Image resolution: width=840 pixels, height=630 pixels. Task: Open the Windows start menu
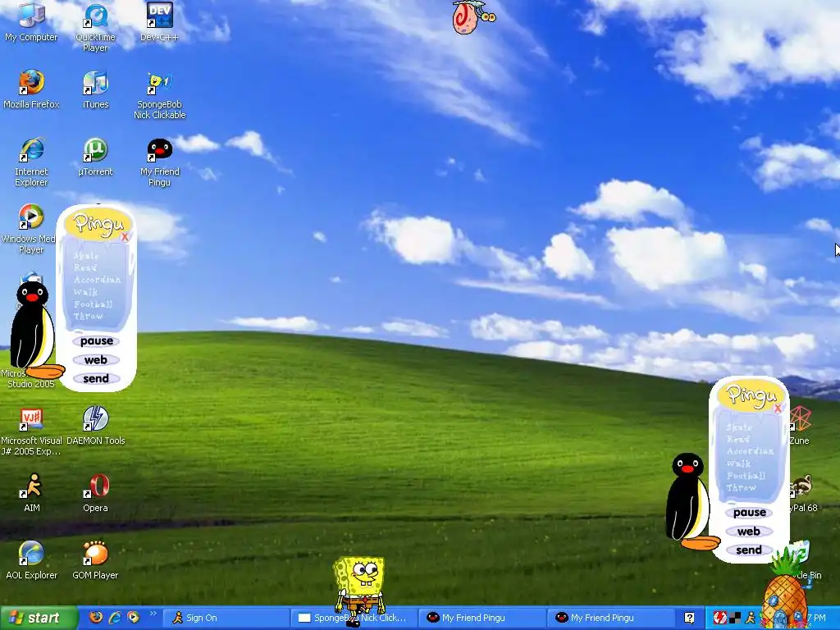[39, 618]
